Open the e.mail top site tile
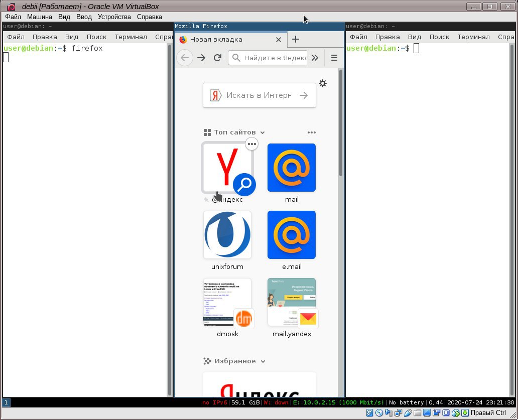518x420 pixels. click(x=291, y=235)
